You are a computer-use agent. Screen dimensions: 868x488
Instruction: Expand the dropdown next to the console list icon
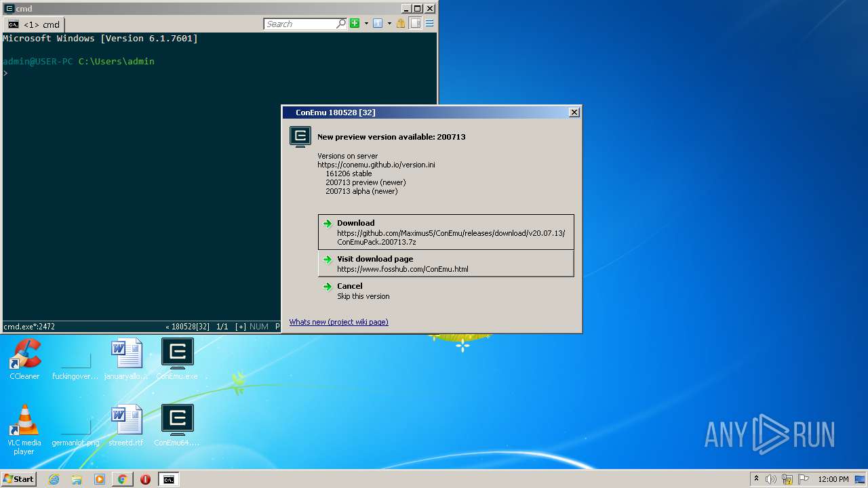(x=389, y=23)
